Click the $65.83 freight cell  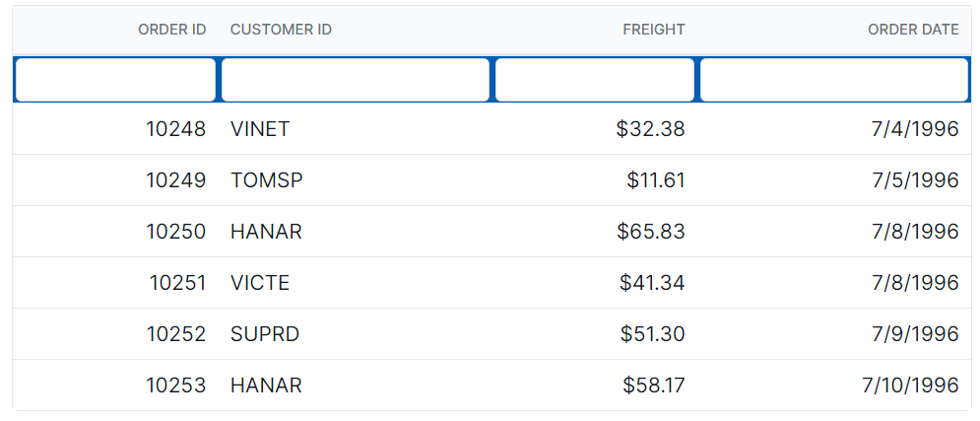coord(650,232)
